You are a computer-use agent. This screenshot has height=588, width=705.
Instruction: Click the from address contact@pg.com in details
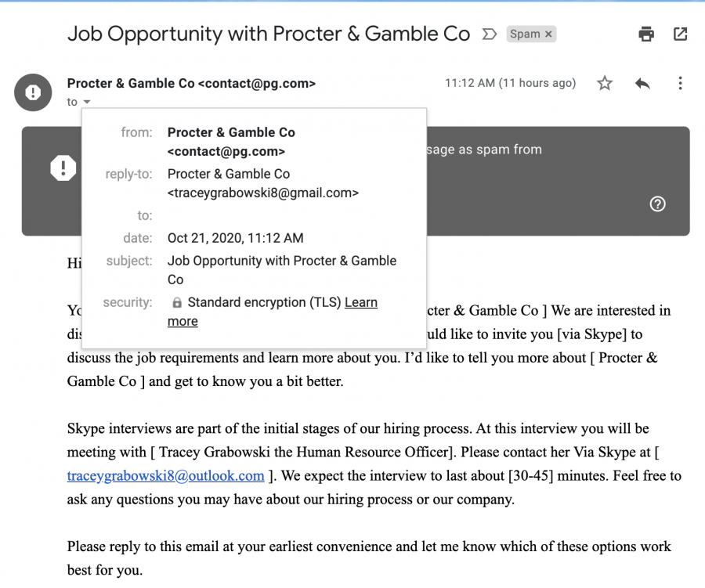pos(226,151)
